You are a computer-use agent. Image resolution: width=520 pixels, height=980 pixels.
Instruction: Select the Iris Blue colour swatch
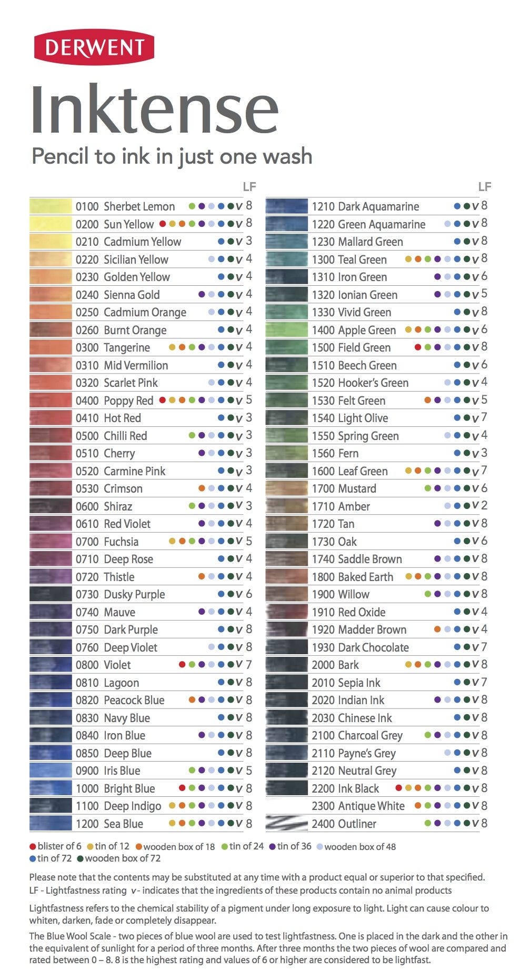point(51,771)
